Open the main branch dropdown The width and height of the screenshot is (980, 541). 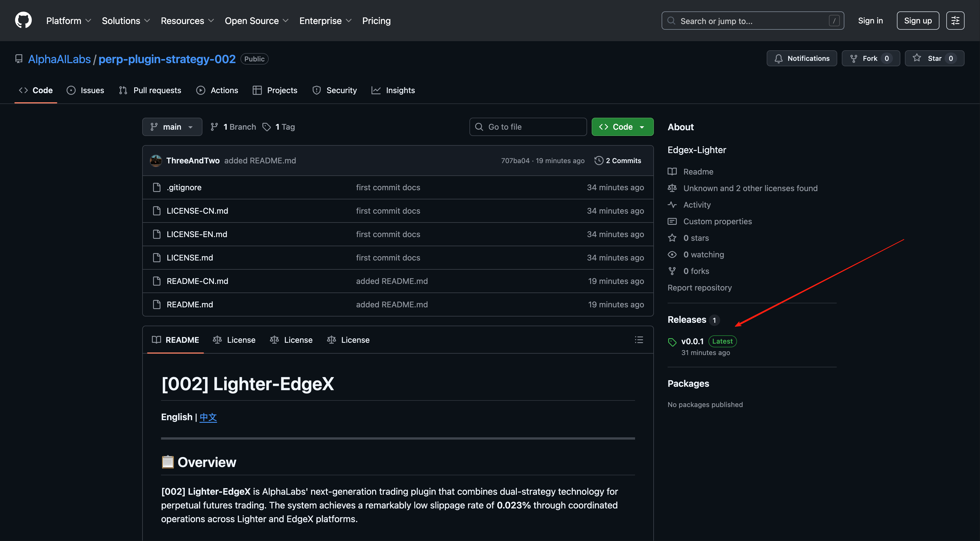coord(172,127)
